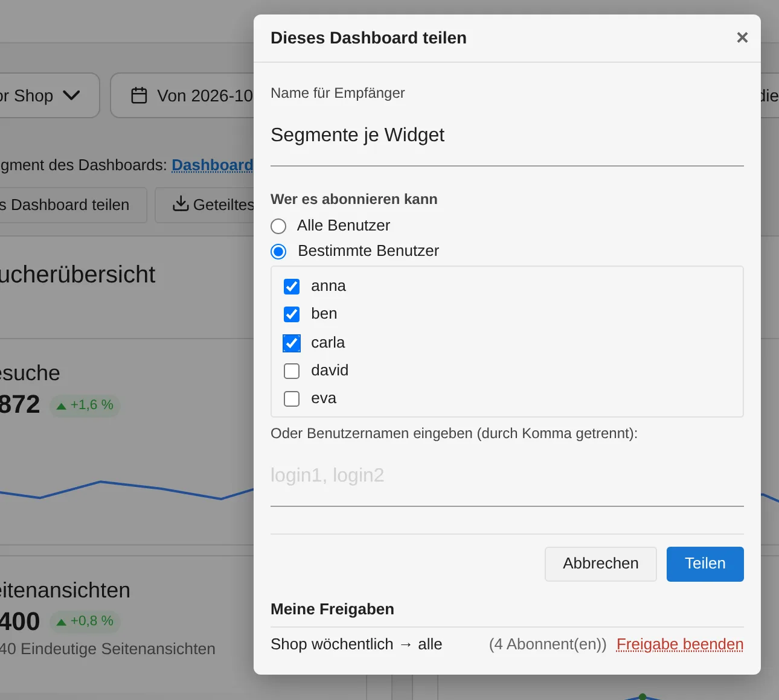Click the 'Eindeutige Seitenansichten' text
The image size is (779, 700).
[x=118, y=649]
